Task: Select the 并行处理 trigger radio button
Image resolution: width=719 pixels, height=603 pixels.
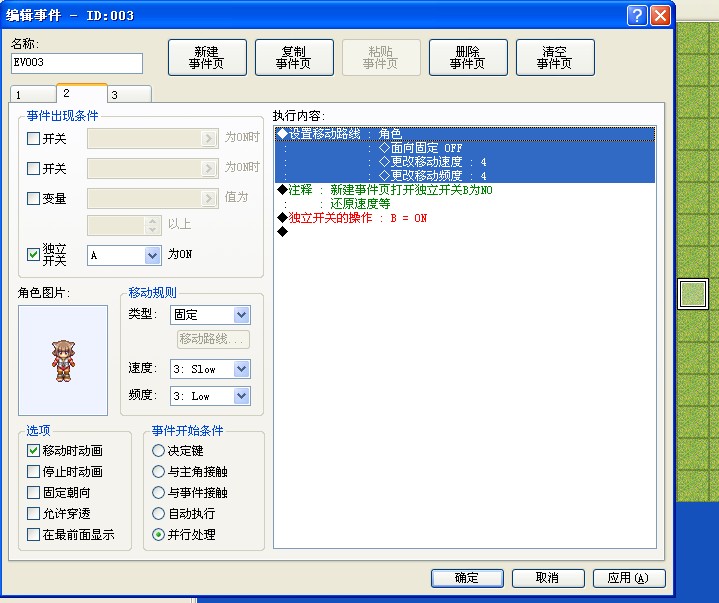Action: coord(158,535)
